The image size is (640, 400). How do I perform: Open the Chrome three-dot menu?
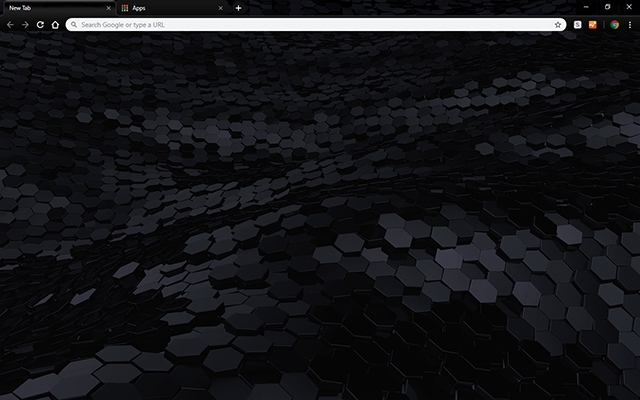click(x=630, y=24)
